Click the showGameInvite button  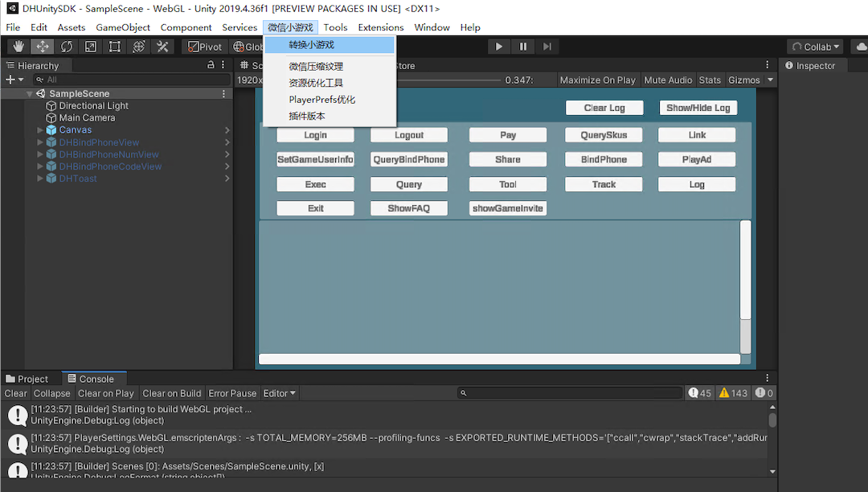pyautogui.click(x=508, y=208)
